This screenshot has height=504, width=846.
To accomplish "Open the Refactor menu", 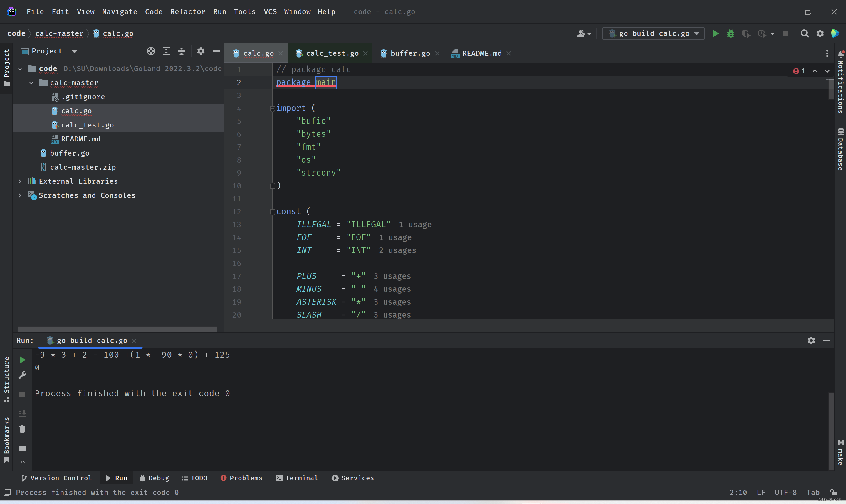I will 187,11.
